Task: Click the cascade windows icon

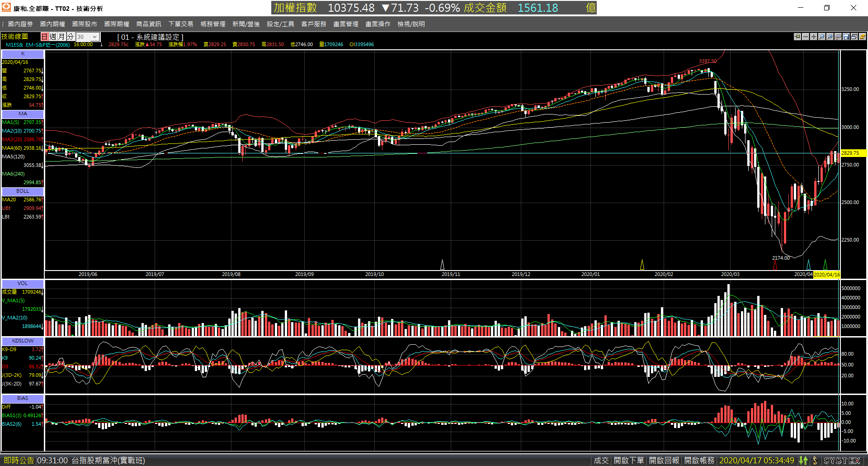Action: (x=854, y=37)
